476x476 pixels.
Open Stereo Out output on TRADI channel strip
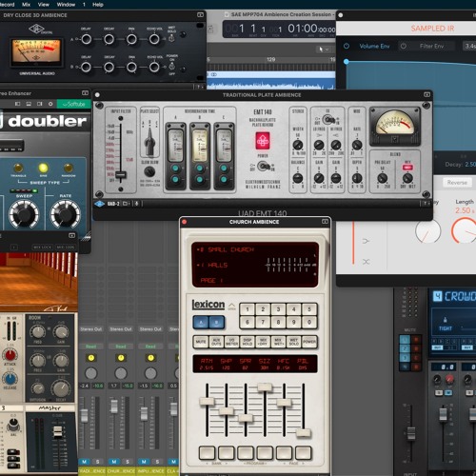(91, 329)
